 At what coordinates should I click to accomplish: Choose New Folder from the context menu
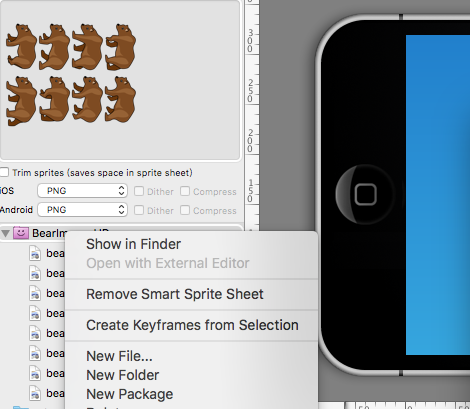pos(191,375)
